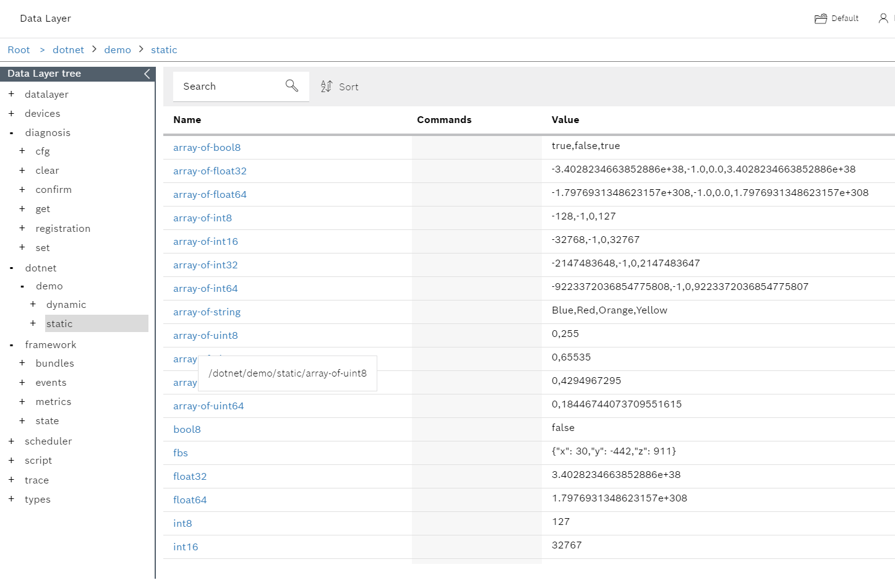Expand the scheduler tree node
Image resolution: width=895 pixels, height=588 pixels.
coord(11,441)
